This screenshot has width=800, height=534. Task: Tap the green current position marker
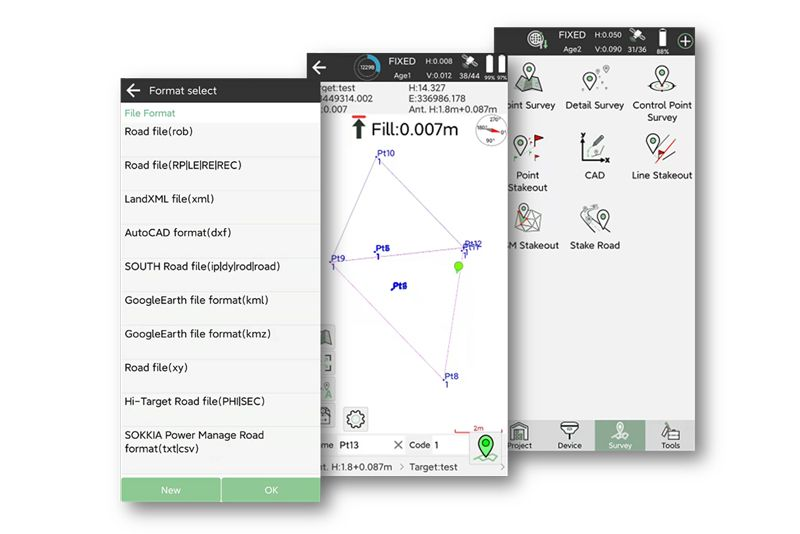pos(458,267)
